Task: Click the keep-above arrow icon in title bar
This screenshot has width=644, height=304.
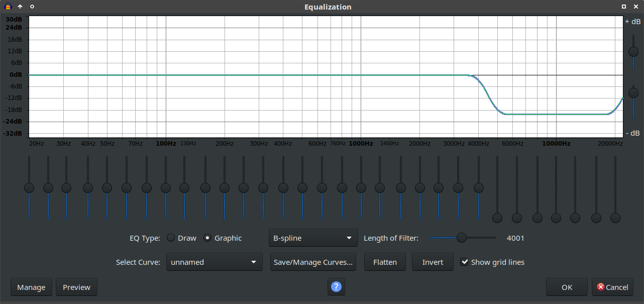Action: coord(20,7)
